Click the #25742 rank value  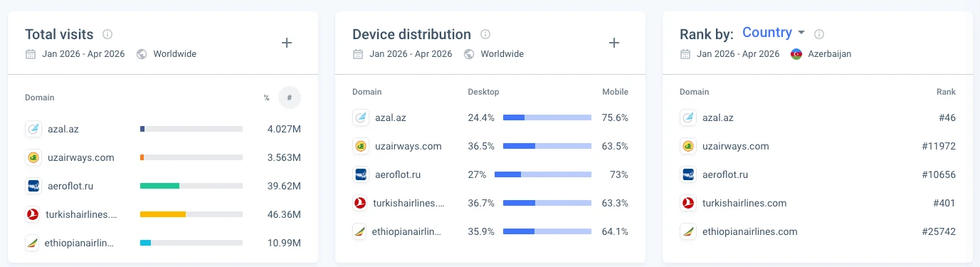click(939, 231)
